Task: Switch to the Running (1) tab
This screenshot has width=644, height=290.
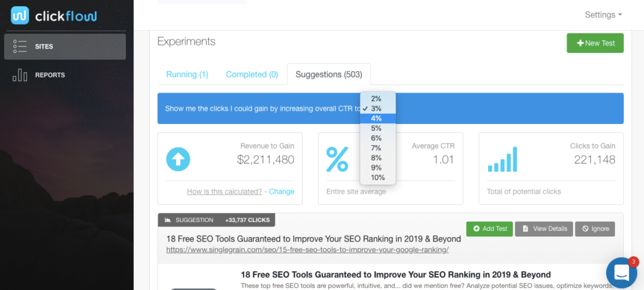Action: coord(187,74)
